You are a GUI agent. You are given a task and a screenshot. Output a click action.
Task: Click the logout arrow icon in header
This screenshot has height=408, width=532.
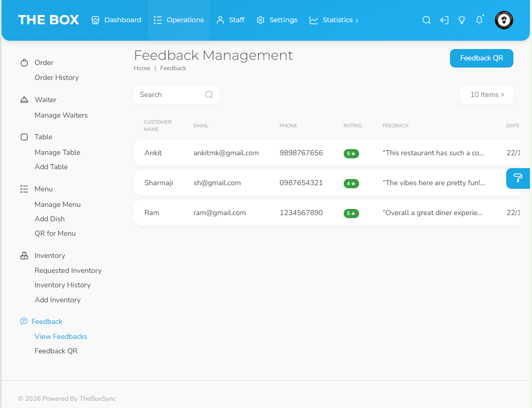click(444, 20)
